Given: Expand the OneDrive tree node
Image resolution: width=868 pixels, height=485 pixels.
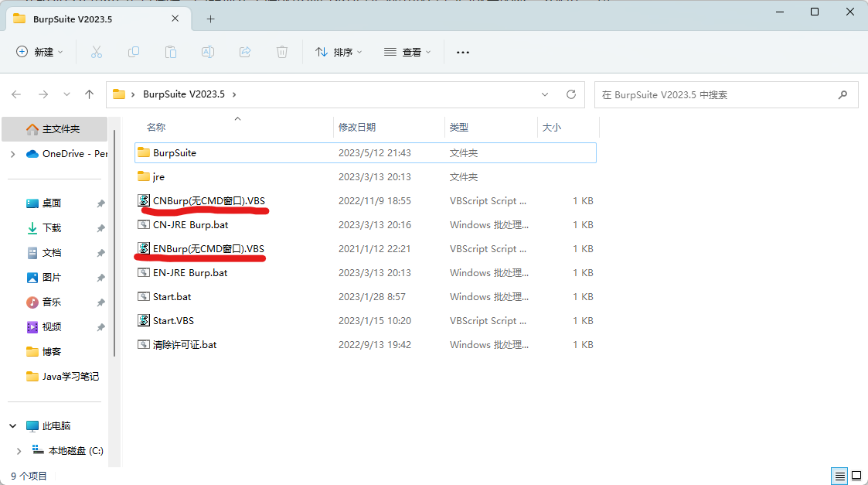Looking at the screenshot, I should click(x=12, y=154).
